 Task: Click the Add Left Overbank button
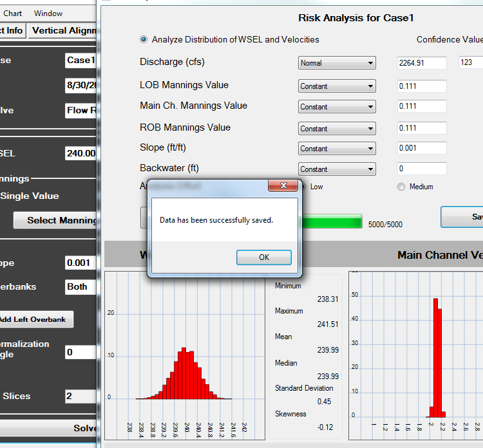[36, 319]
